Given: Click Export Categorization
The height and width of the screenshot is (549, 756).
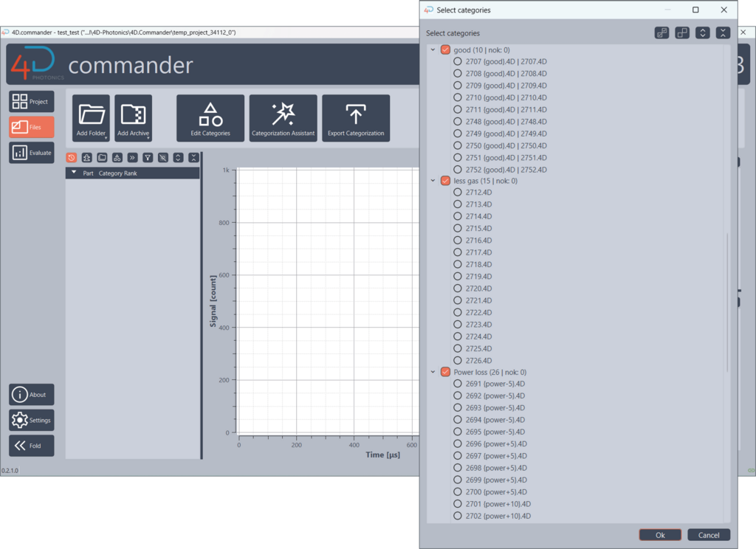Looking at the screenshot, I should pos(356,118).
